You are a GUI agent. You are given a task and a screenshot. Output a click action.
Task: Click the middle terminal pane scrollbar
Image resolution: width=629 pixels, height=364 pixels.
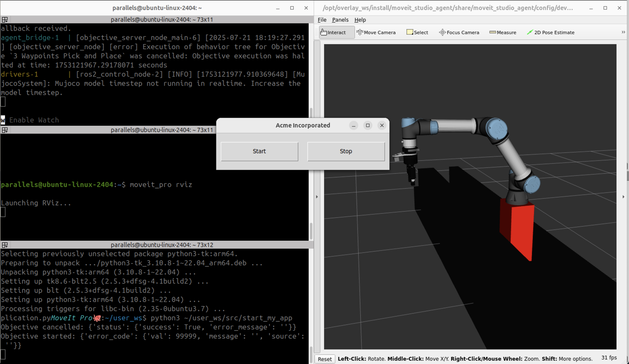click(x=311, y=231)
